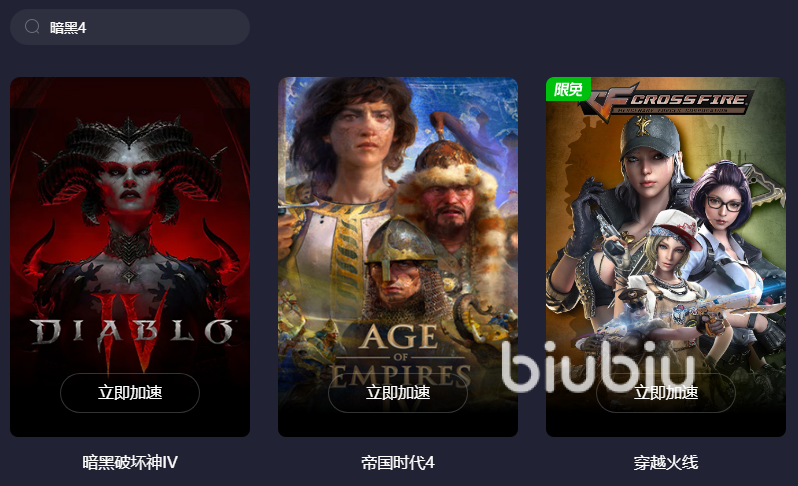Click the biubiu watermark logo

598,366
